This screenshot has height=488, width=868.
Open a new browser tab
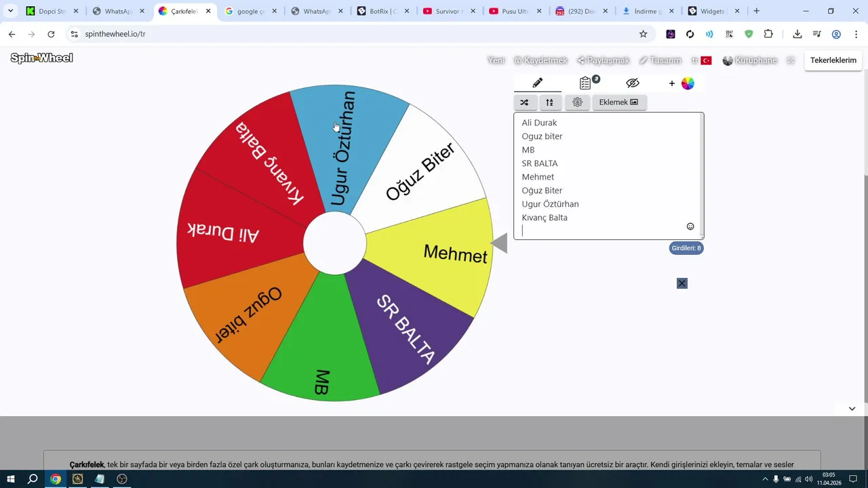[757, 11]
